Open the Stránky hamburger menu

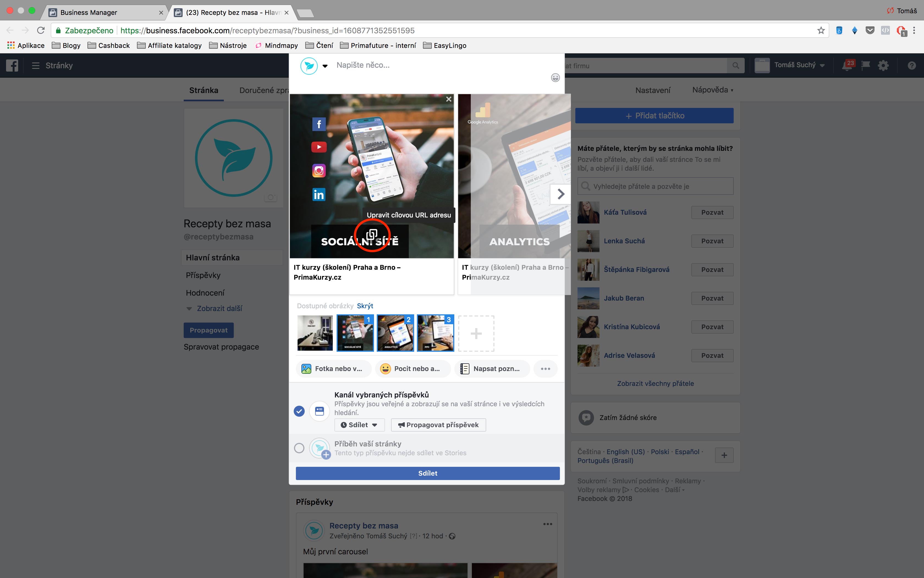(x=36, y=66)
